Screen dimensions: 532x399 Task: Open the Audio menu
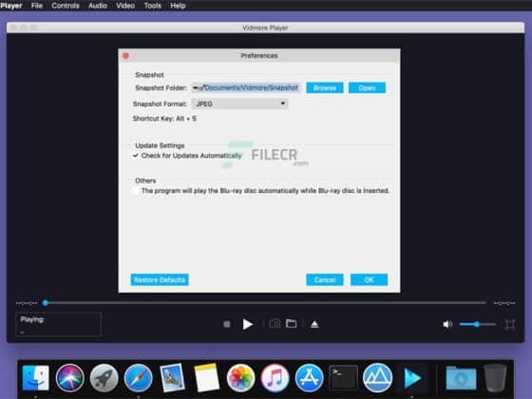coord(98,6)
